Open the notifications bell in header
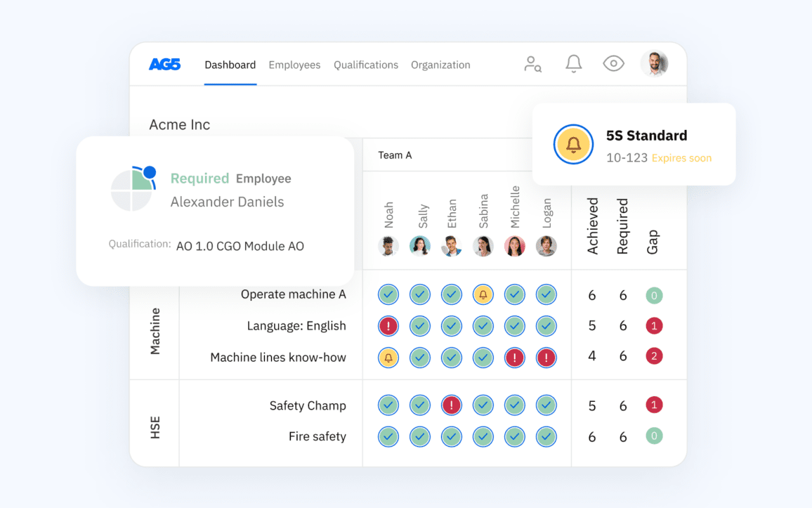The image size is (812, 508). tap(574, 64)
